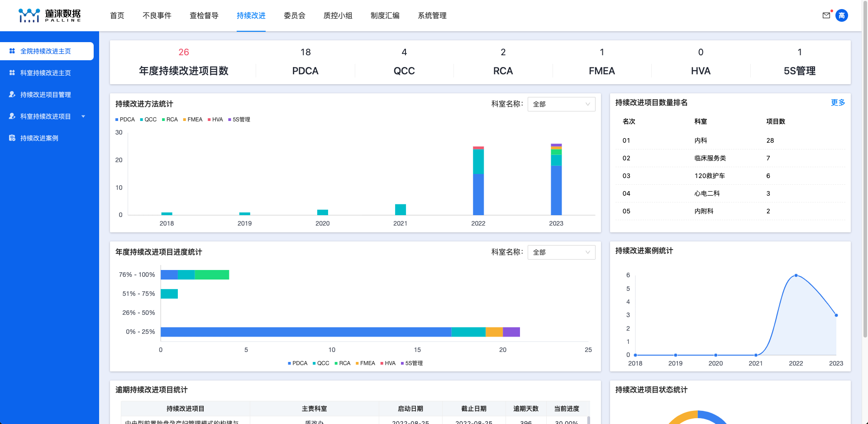Open the 查检督导 menu
868x424 pixels.
[x=204, y=15]
